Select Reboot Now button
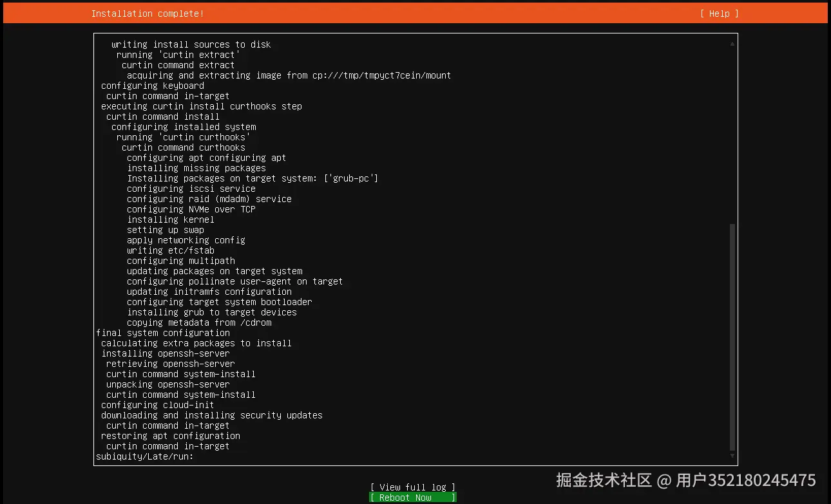 click(x=413, y=498)
